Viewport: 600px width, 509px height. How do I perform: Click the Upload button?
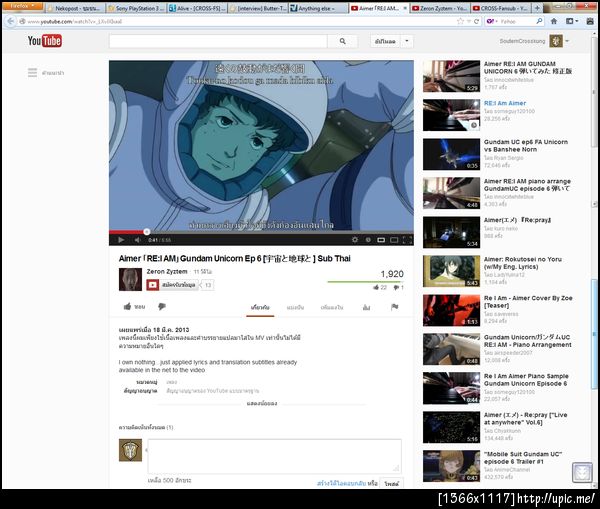point(385,41)
